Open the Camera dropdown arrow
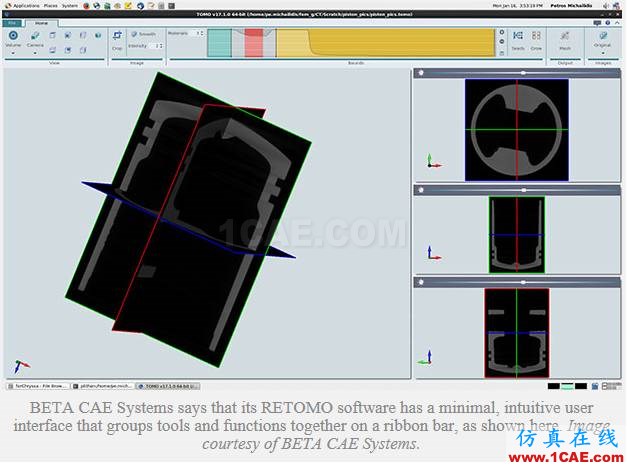Screen dimensions: 628x465 [x=35, y=53]
